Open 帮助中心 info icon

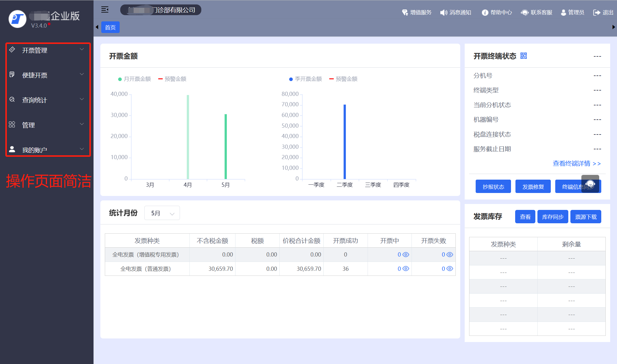tap(485, 12)
